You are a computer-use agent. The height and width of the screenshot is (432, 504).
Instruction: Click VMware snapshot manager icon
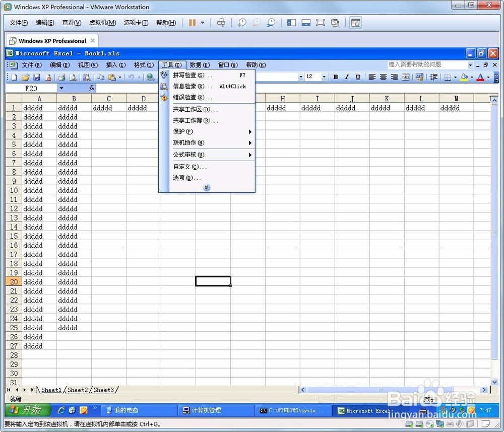(x=271, y=23)
